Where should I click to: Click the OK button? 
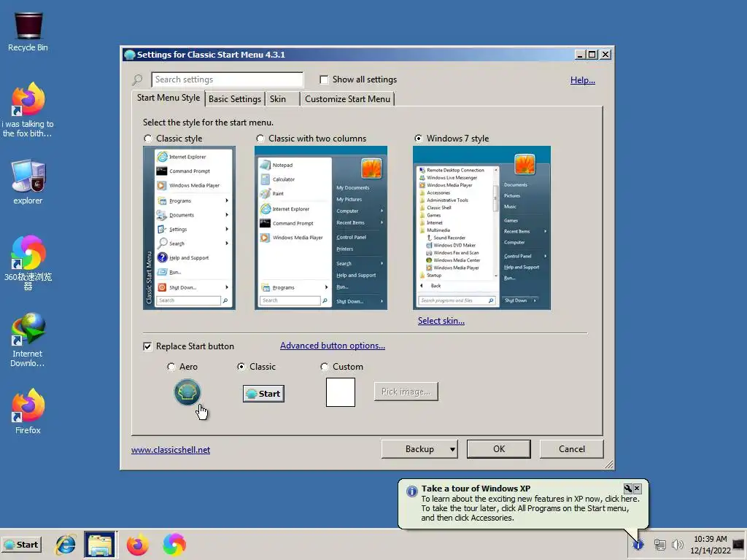coord(499,449)
